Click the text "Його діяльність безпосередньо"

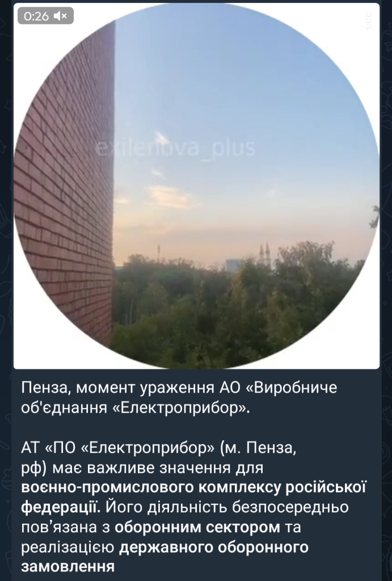click(227, 507)
